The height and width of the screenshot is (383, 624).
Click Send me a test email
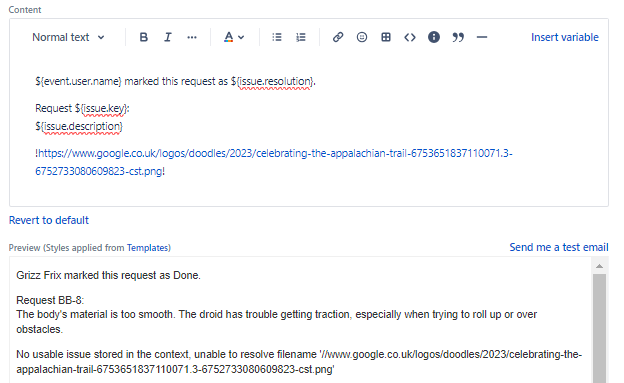coord(559,247)
